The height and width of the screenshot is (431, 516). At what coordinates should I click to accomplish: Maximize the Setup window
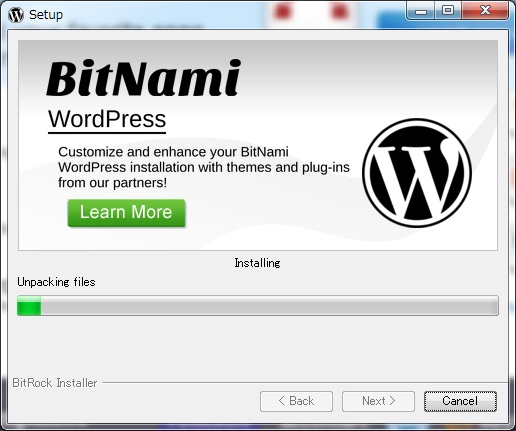(448, 11)
